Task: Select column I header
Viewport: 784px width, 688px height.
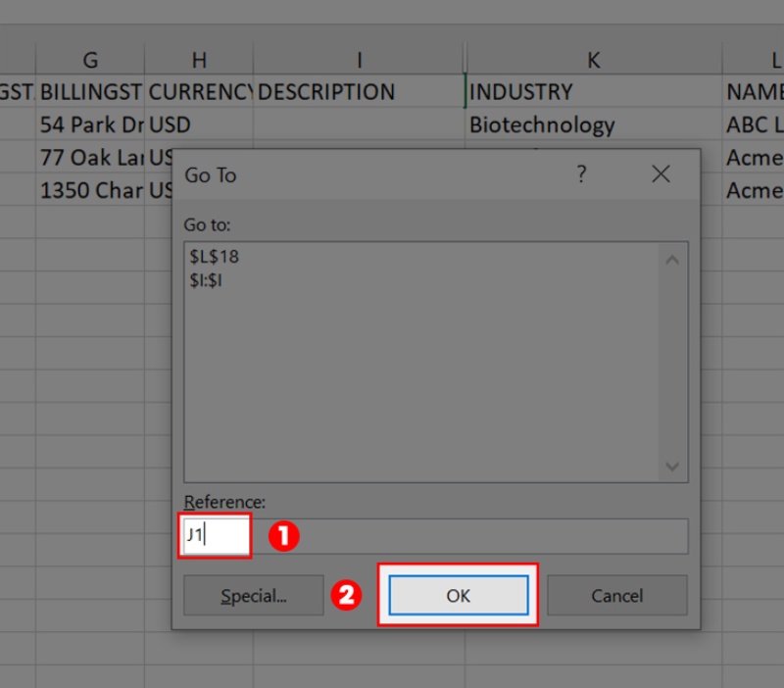Action: click(359, 60)
